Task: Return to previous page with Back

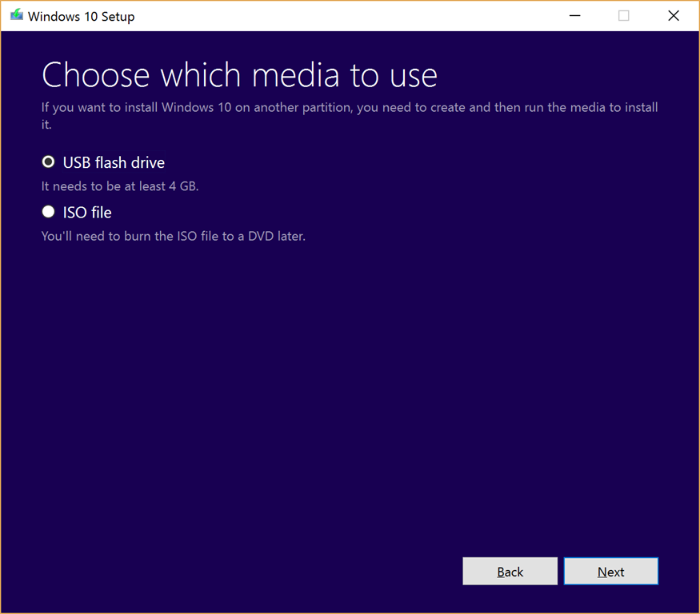Action: tap(510, 571)
